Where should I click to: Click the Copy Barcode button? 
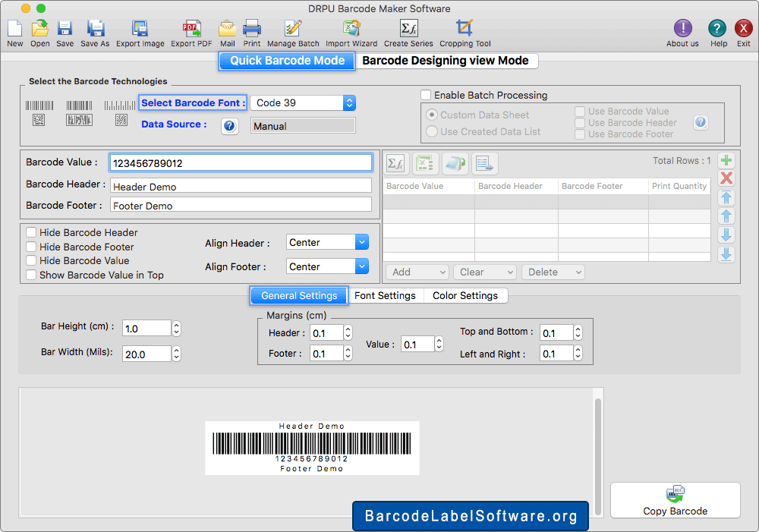tap(676, 500)
